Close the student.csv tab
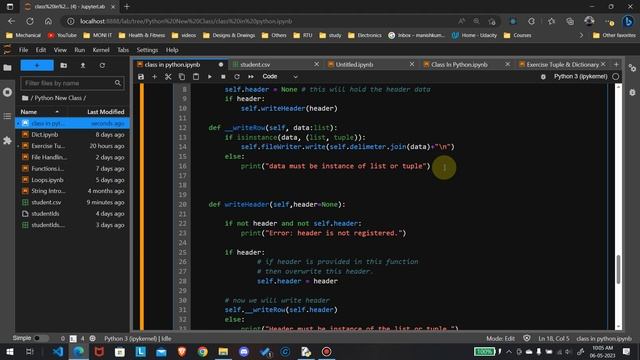640x360 pixels. pos(316,64)
